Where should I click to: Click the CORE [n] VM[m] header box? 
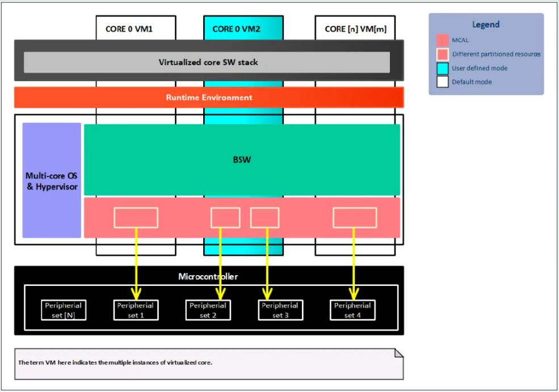pos(355,28)
